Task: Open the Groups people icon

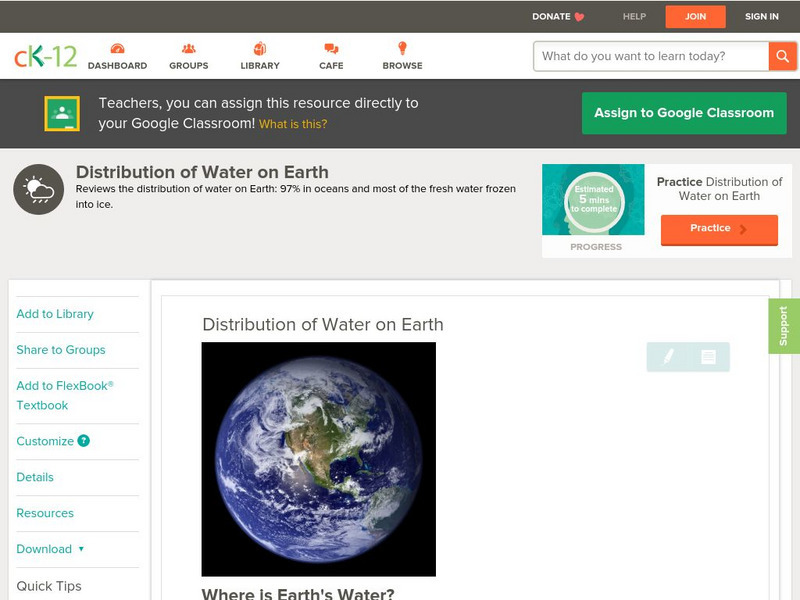Action: coord(189,48)
